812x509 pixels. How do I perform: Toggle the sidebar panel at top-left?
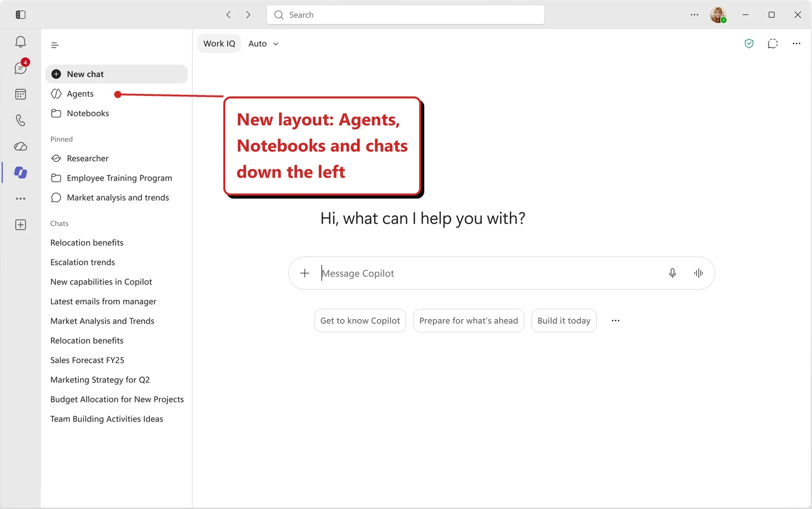(20, 15)
